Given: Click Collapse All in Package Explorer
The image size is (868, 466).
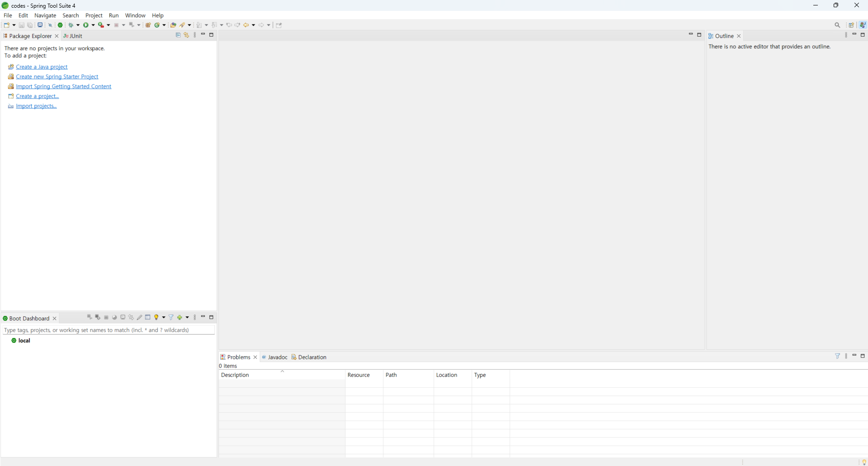Looking at the screenshot, I should (x=178, y=35).
